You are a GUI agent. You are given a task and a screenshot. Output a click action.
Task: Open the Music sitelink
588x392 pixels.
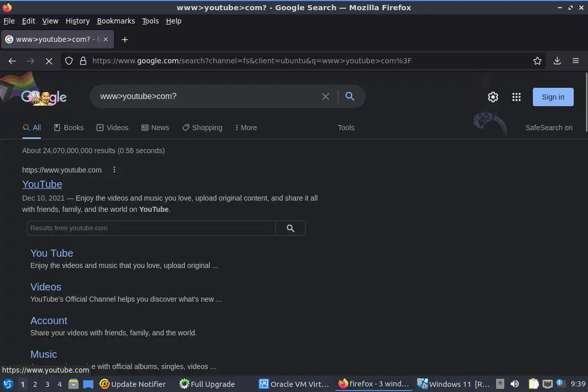43,355
